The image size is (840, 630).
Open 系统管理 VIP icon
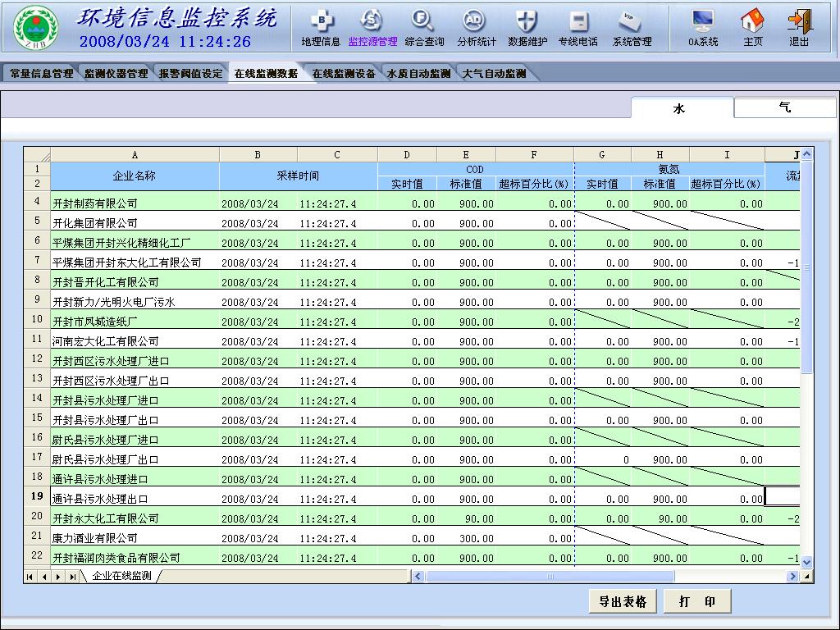click(x=632, y=28)
